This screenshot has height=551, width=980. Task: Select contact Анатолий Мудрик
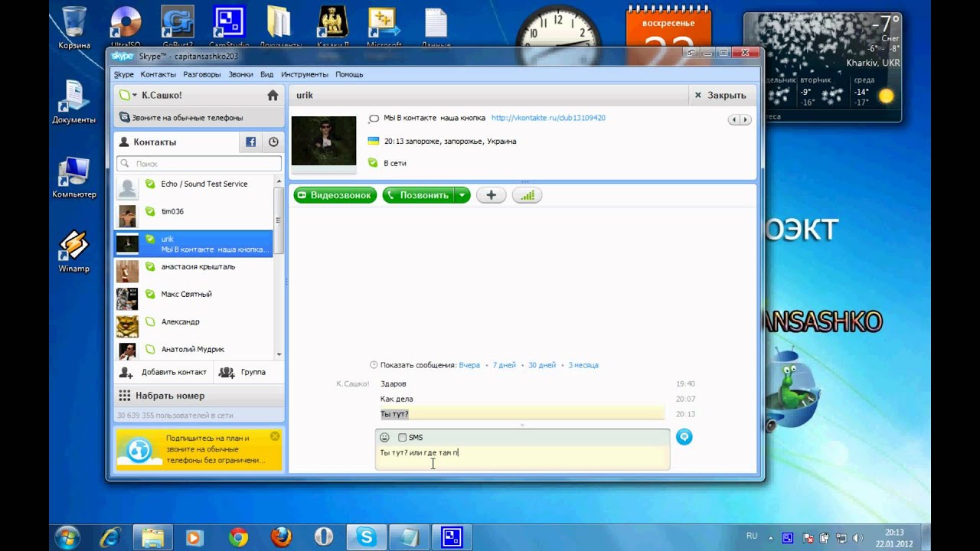click(194, 349)
